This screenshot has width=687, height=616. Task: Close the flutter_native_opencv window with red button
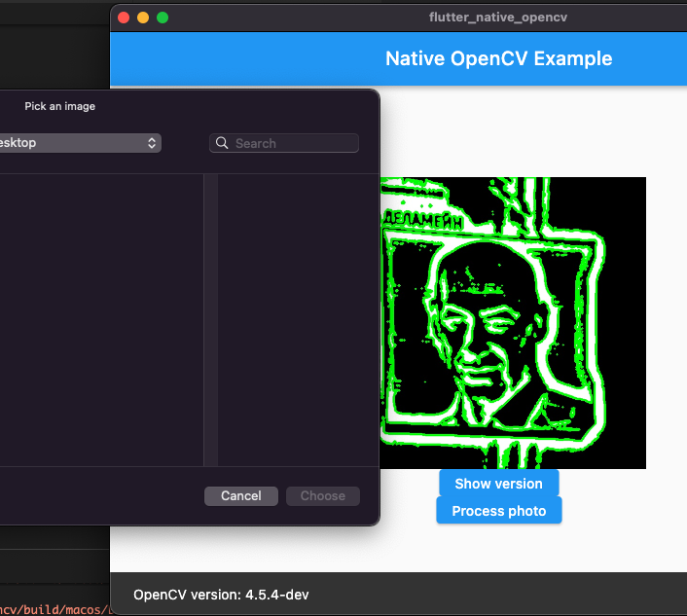124,18
